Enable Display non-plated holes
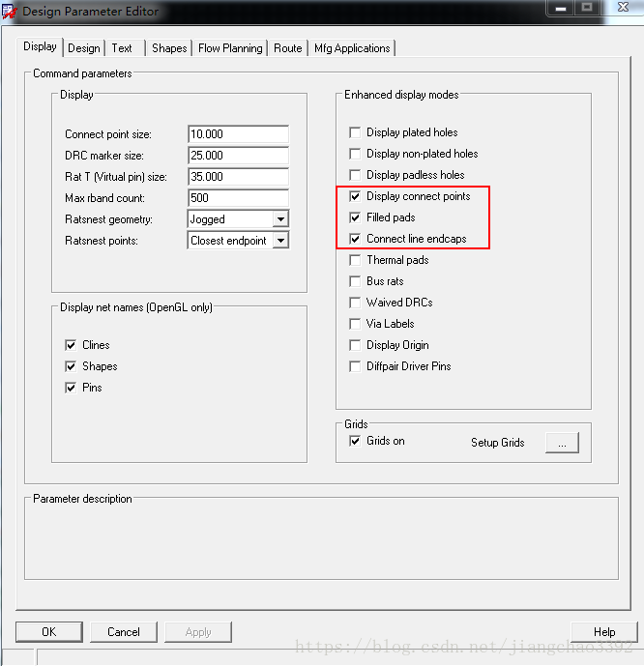 [x=355, y=154]
